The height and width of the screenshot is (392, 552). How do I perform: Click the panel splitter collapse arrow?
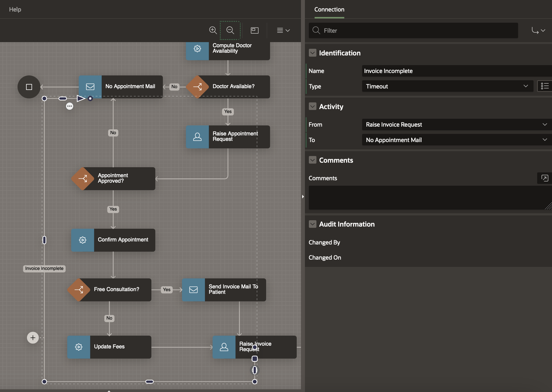pos(303,197)
